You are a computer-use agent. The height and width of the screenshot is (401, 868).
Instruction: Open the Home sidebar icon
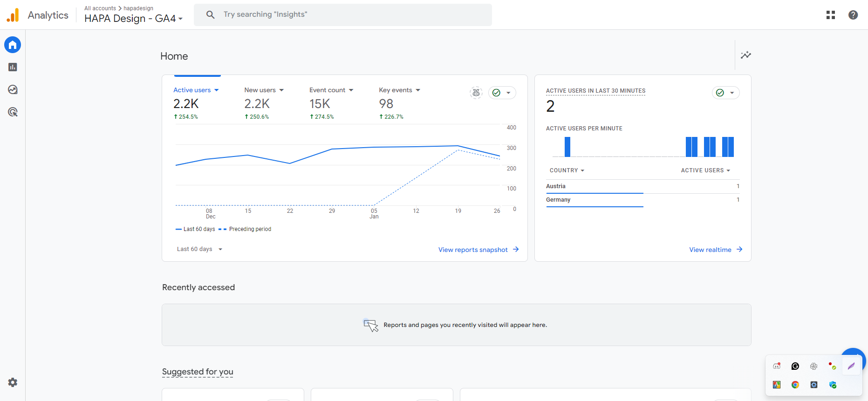pos(13,45)
